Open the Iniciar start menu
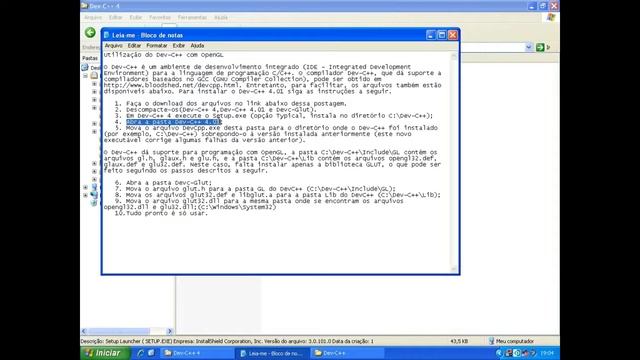Image resolution: width=640 pixels, height=360 pixels. [105, 353]
